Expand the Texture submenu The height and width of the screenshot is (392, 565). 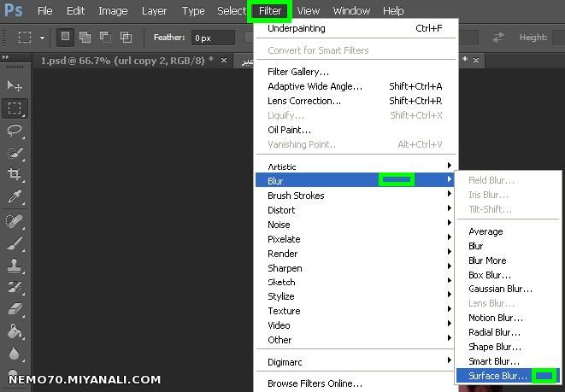(x=355, y=311)
